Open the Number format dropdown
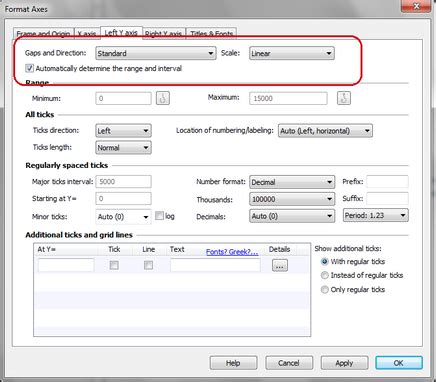The width and height of the screenshot is (436, 382). pos(292,182)
